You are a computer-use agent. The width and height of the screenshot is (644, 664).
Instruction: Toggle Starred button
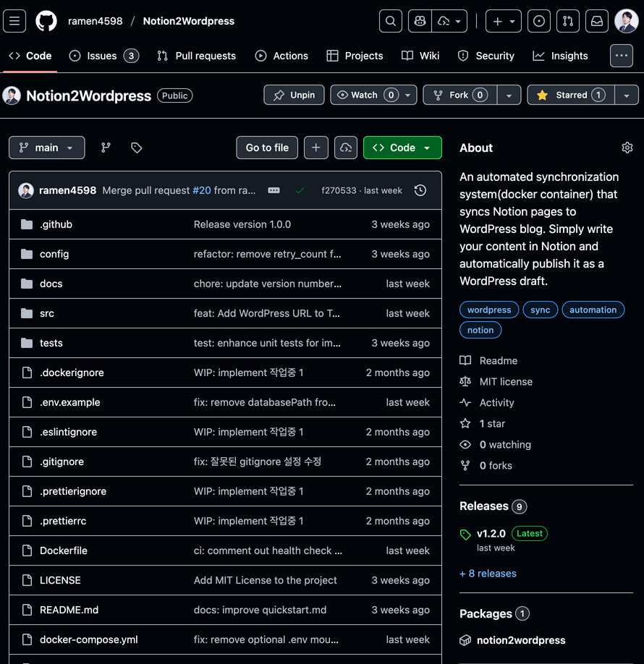[571, 95]
